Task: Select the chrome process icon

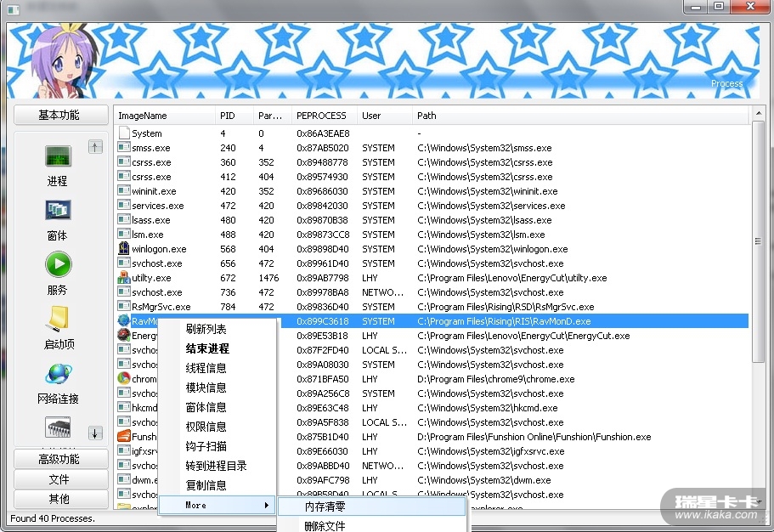Action: [x=124, y=378]
